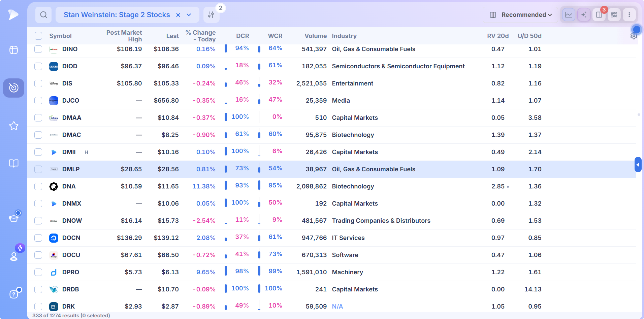The image size is (644, 319).
Task: Select the DMLP symbol
Action: coord(71,169)
